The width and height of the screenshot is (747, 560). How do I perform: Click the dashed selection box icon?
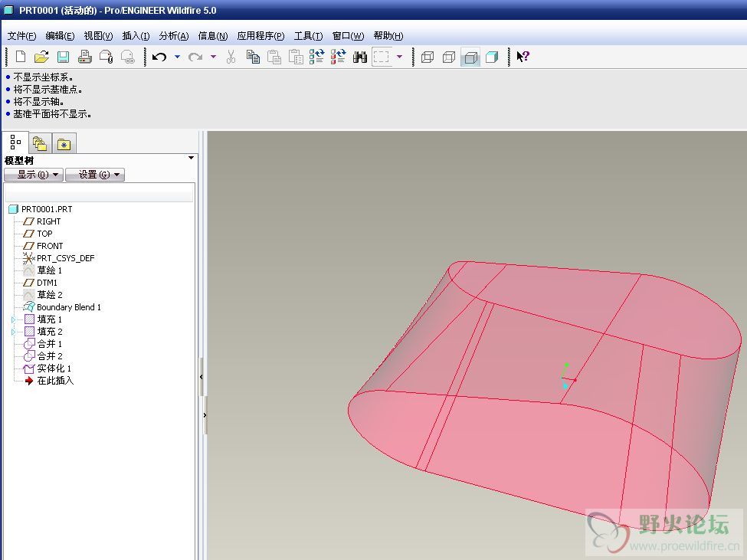381,57
